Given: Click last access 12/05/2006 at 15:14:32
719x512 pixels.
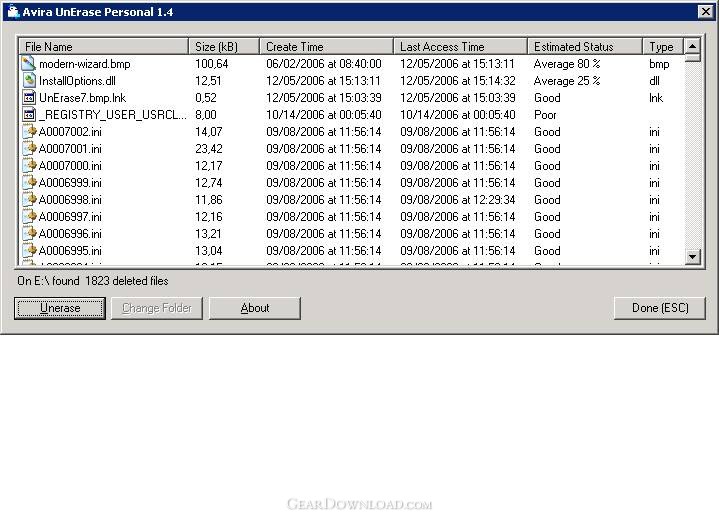Looking at the screenshot, I should pos(458,81).
